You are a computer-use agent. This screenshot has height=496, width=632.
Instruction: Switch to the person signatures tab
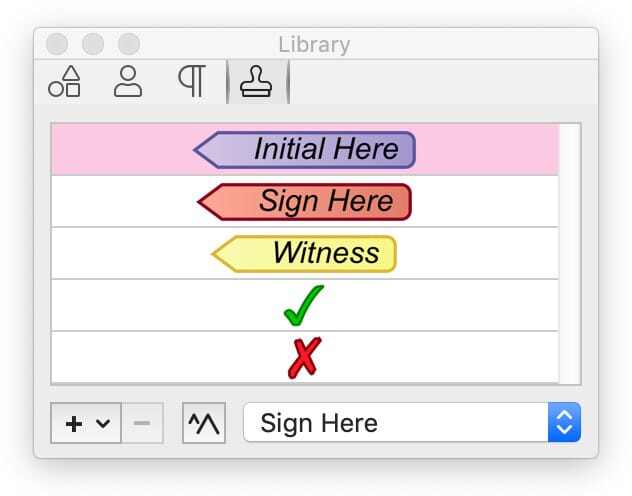[x=127, y=82]
